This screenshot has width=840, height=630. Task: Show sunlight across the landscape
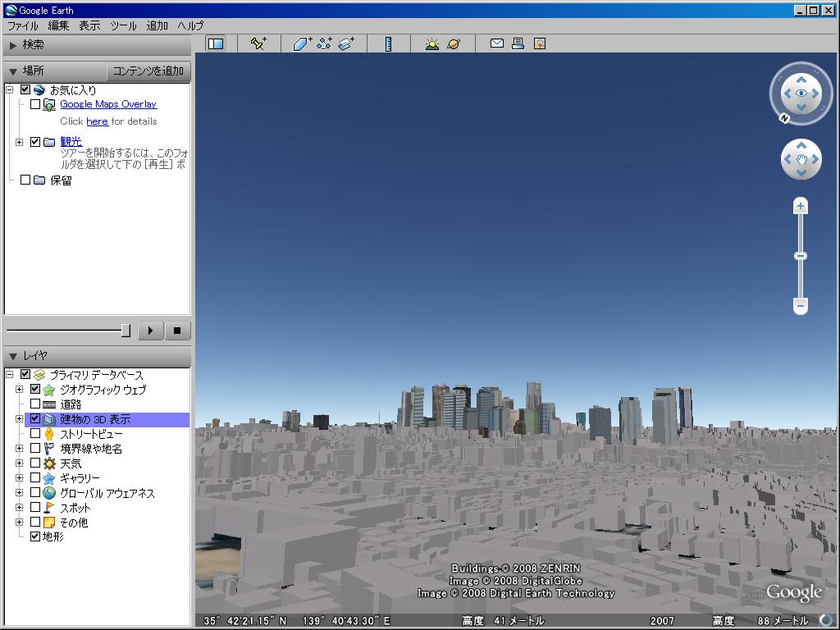point(431,43)
